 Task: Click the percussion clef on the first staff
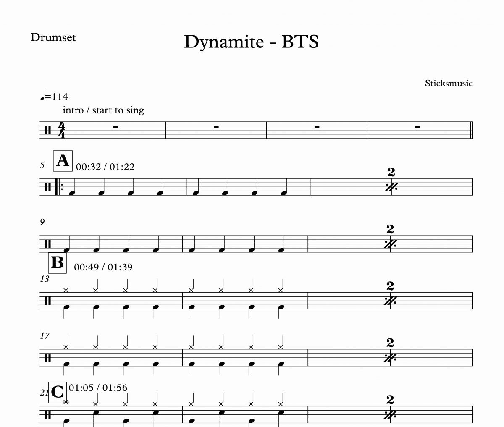(47, 130)
